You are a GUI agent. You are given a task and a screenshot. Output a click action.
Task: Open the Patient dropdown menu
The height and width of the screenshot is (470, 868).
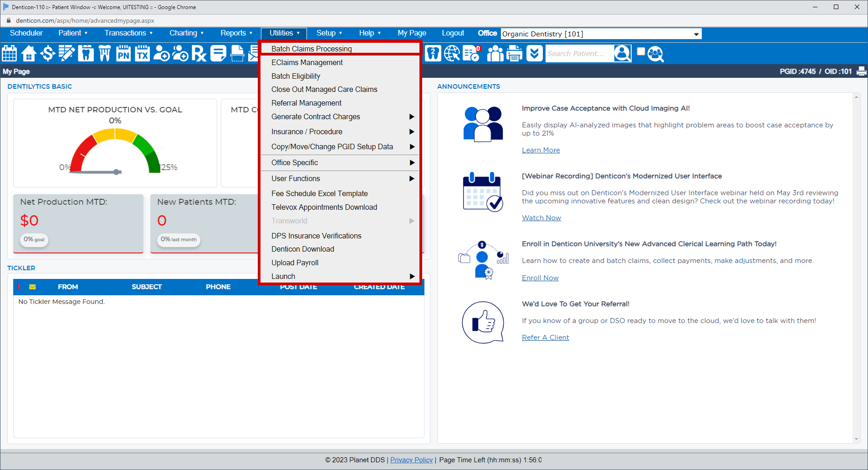[x=73, y=33]
